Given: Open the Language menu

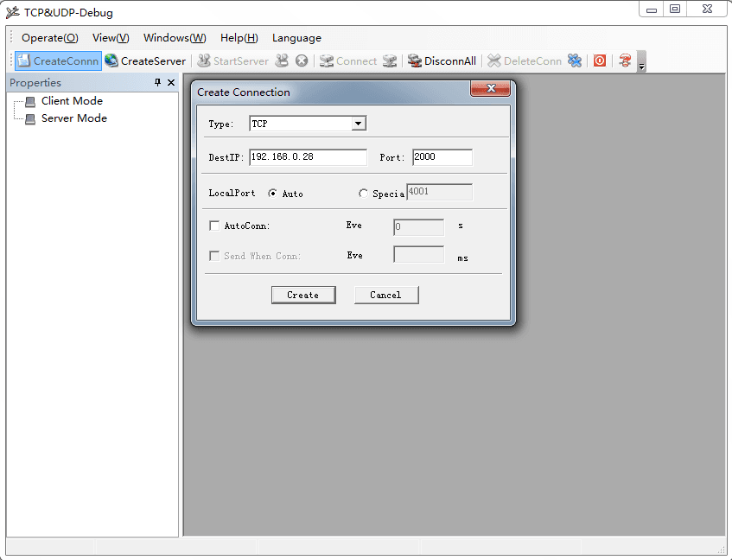Looking at the screenshot, I should [x=297, y=38].
